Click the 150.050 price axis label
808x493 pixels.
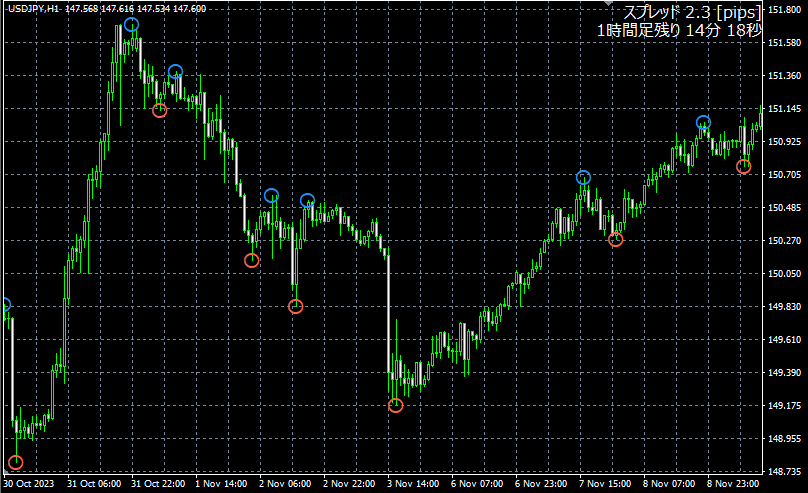(784, 274)
